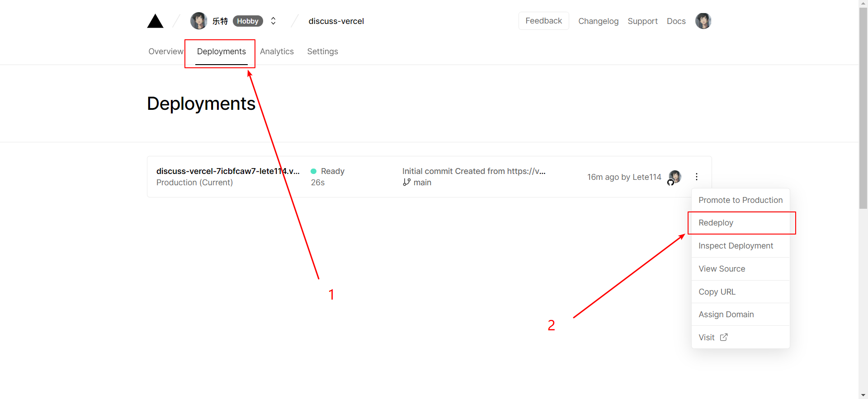Screen dimensions: 868x399
Task: Switch to the Overview tab
Action: (x=165, y=52)
